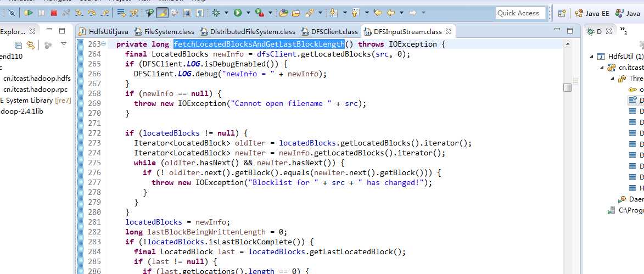Open the Debug view tab
This screenshot has width=644, height=274.
pos(599,31)
